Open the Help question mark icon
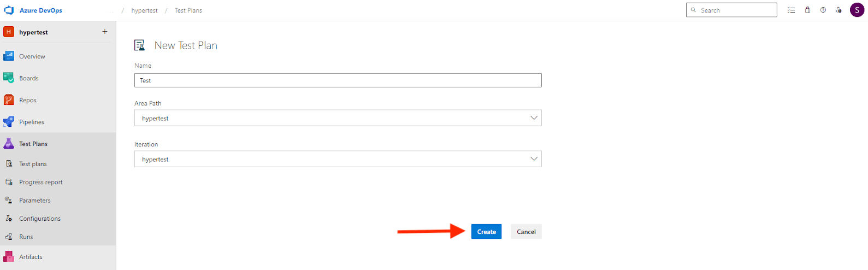This screenshot has width=868, height=270. tap(823, 10)
